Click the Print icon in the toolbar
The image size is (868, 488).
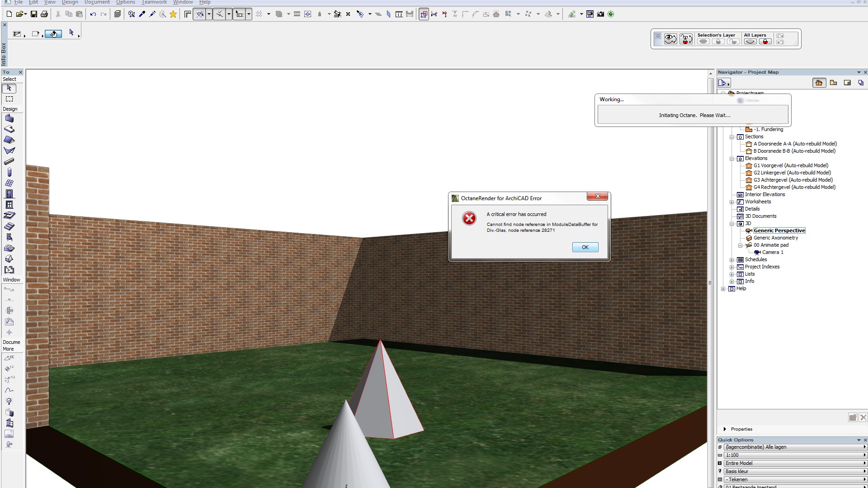point(44,14)
